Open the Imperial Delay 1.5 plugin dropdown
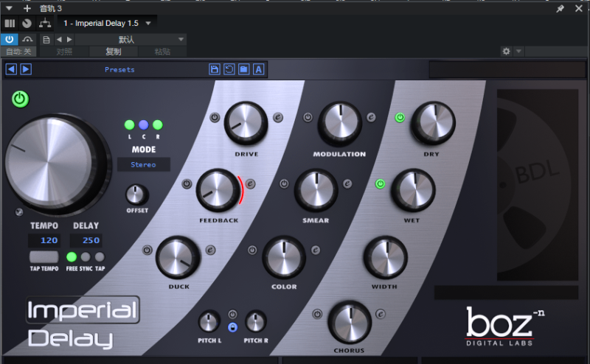 pos(148,23)
